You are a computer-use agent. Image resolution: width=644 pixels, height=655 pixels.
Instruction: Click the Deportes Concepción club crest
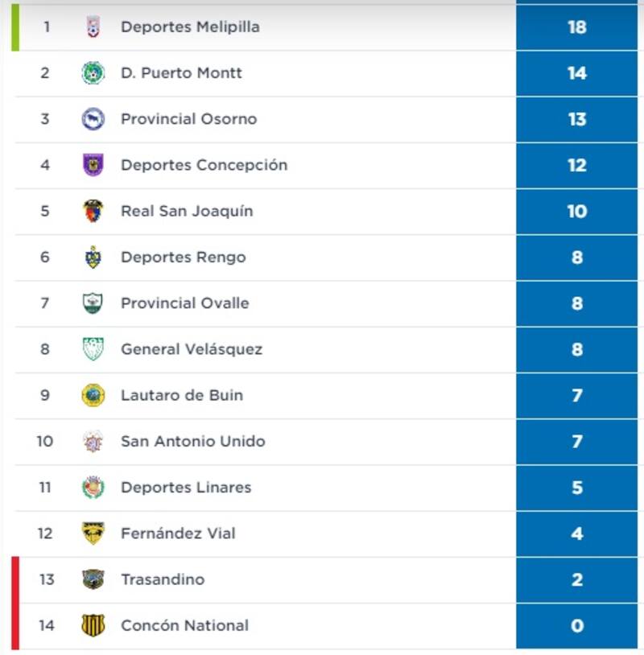click(x=93, y=165)
